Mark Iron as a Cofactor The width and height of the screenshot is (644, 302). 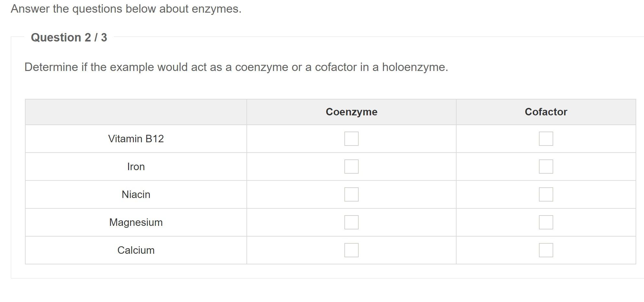click(546, 167)
